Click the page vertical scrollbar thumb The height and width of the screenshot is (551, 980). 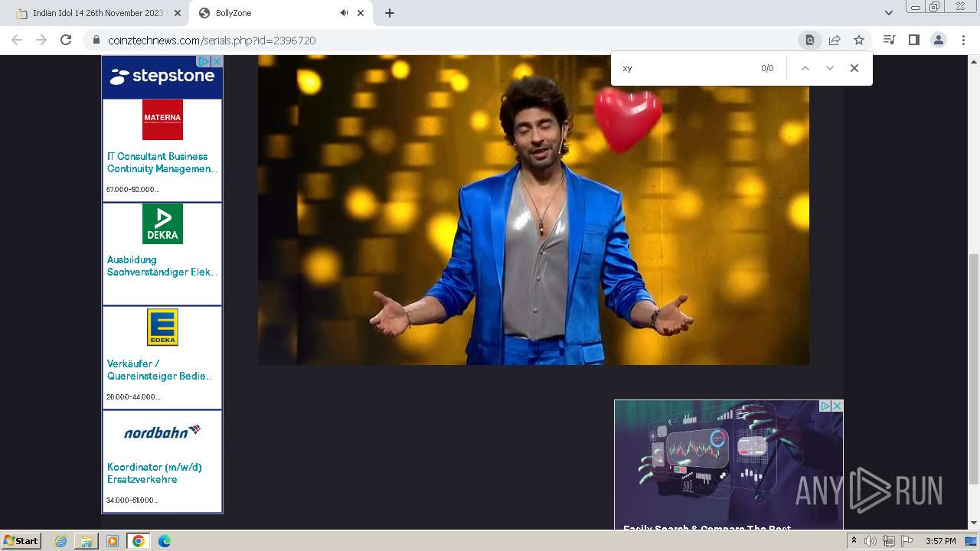click(x=974, y=369)
